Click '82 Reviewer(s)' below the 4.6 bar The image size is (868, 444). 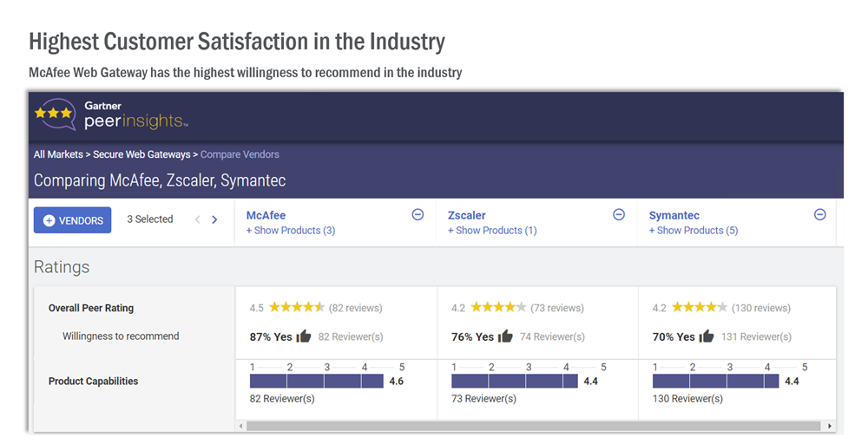pyautogui.click(x=282, y=399)
